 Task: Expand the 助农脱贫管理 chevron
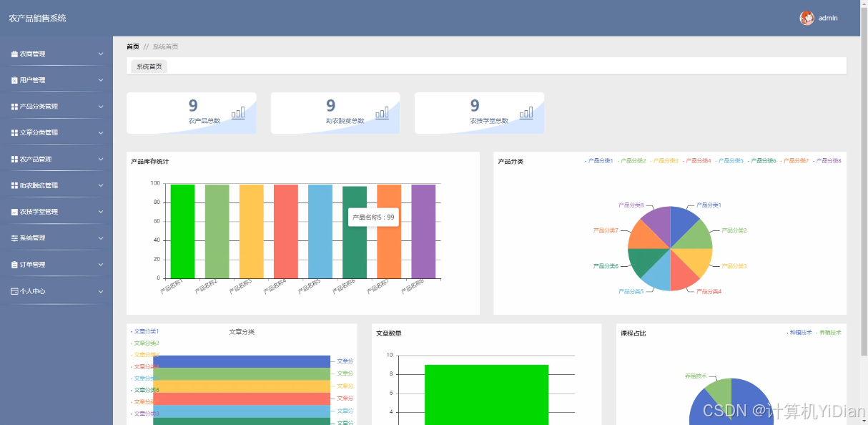(x=101, y=185)
